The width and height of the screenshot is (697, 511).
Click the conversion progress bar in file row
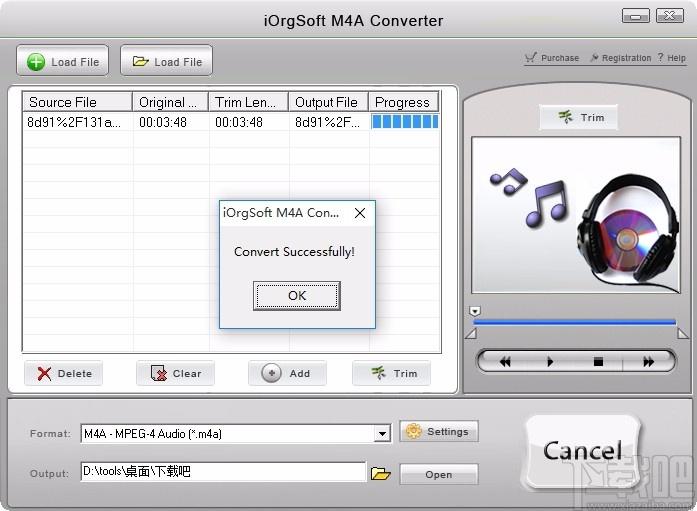pyautogui.click(x=405, y=122)
